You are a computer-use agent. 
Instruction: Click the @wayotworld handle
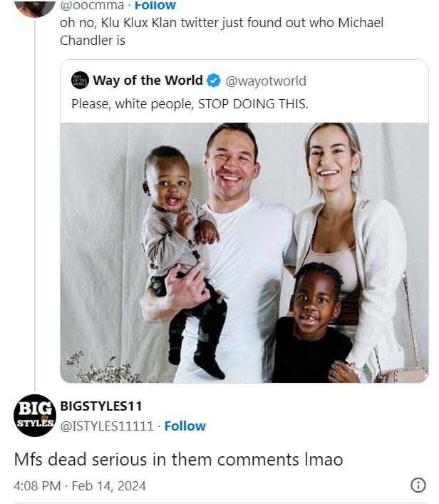[x=266, y=81]
